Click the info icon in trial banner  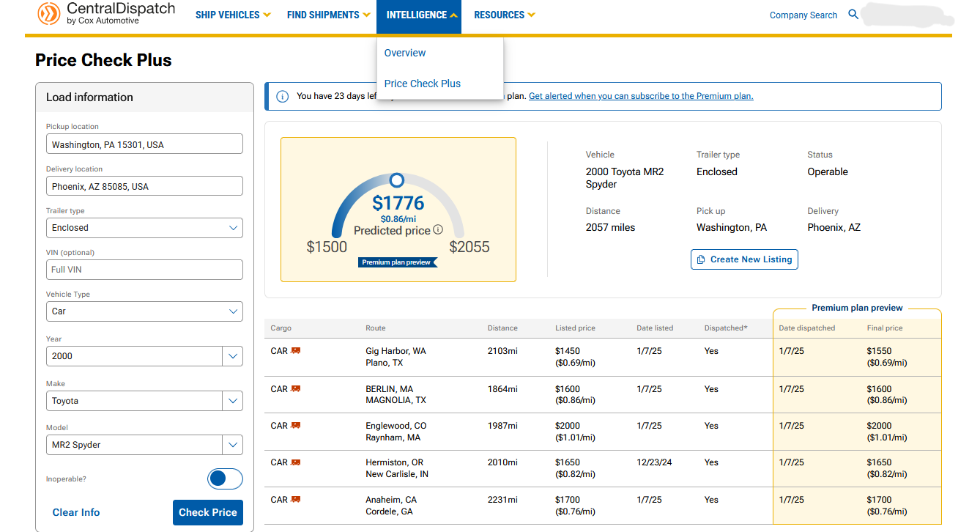pyautogui.click(x=282, y=96)
